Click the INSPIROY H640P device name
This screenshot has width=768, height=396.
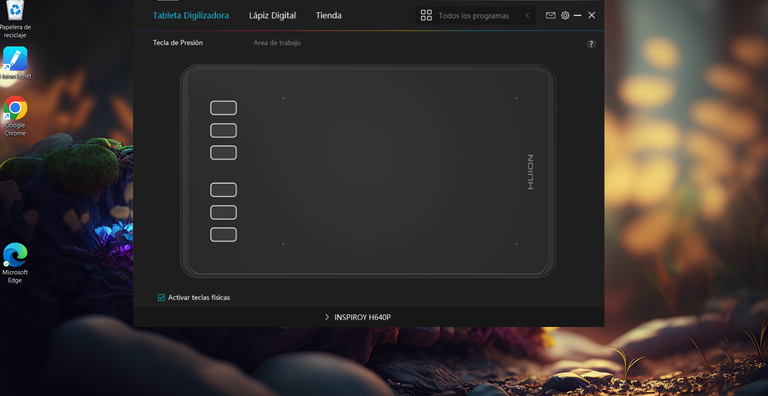(x=362, y=317)
